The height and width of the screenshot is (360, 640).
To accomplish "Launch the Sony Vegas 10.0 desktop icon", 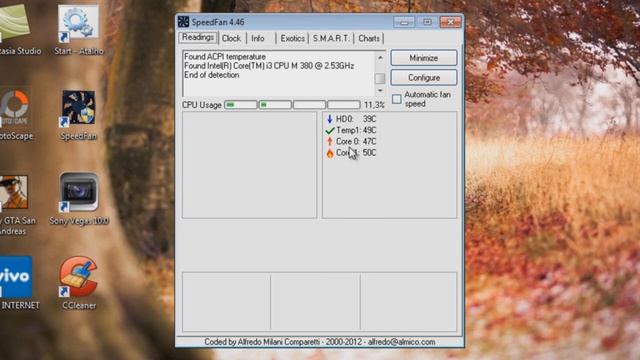I will point(79,192).
